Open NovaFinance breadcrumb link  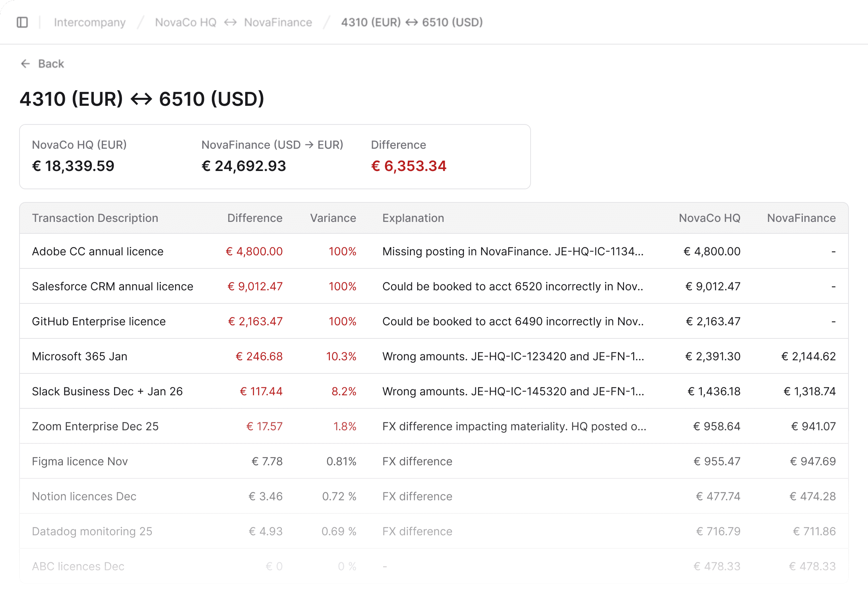pyautogui.click(x=278, y=22)
